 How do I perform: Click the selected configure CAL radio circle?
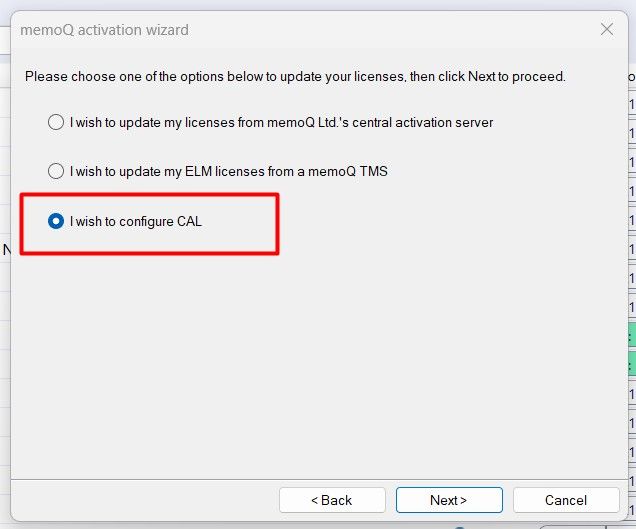56,221
